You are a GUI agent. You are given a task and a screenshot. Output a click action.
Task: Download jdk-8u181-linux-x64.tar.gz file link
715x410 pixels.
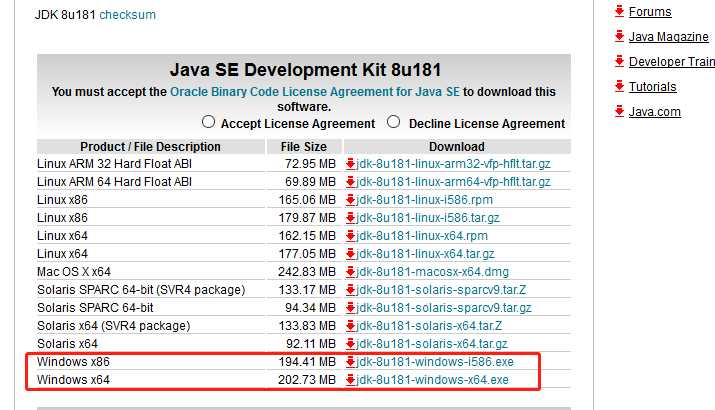click(x=425, y=254)
